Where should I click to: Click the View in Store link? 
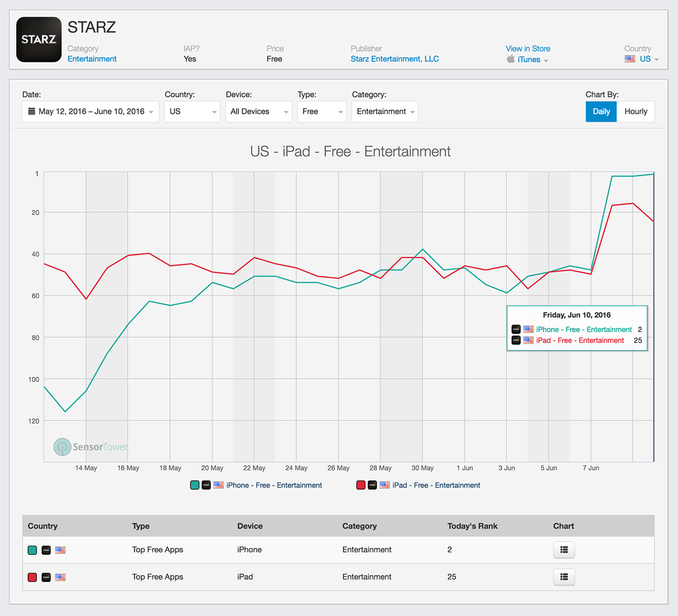coord(528,49)
